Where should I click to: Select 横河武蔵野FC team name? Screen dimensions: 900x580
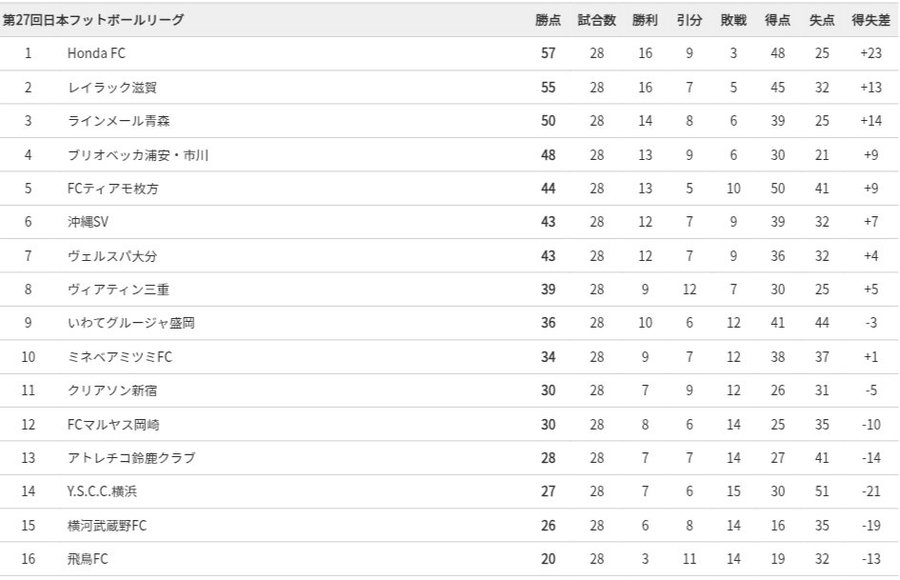(x=108, y=526)
